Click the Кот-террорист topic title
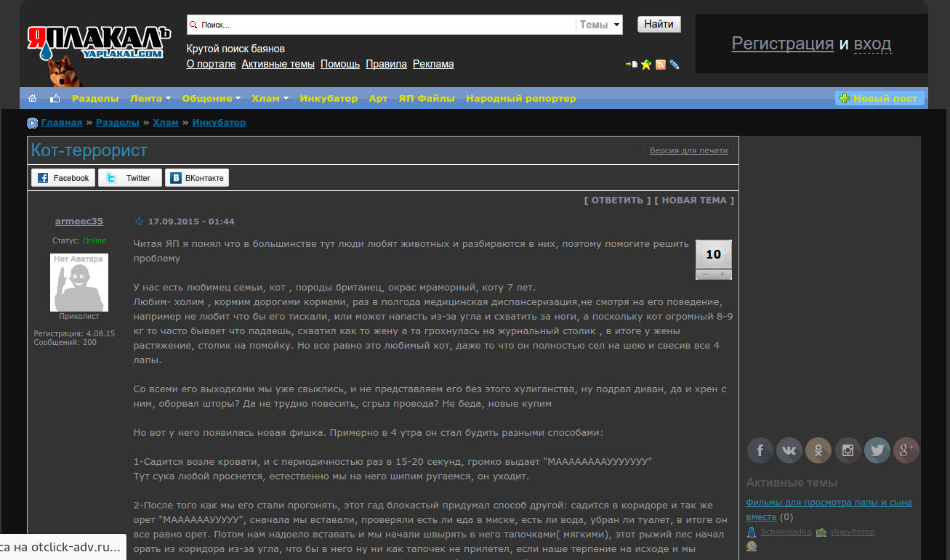950x560 pixels. coord(89,150)
